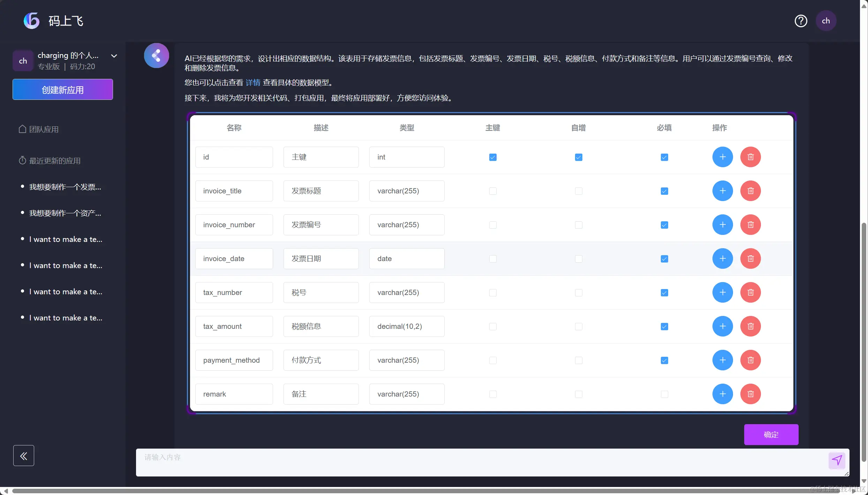Click the 确定 confirm button

coord(771,435)
